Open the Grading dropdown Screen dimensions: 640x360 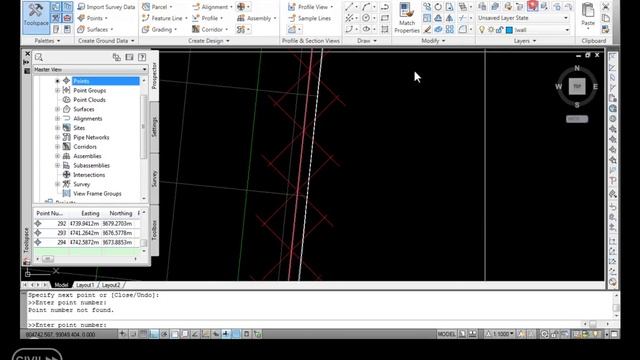(x=159, y=29)
